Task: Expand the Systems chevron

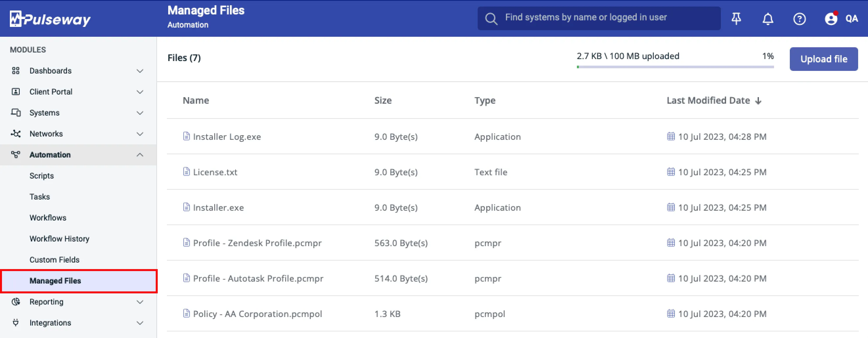Action: (140, 113)
